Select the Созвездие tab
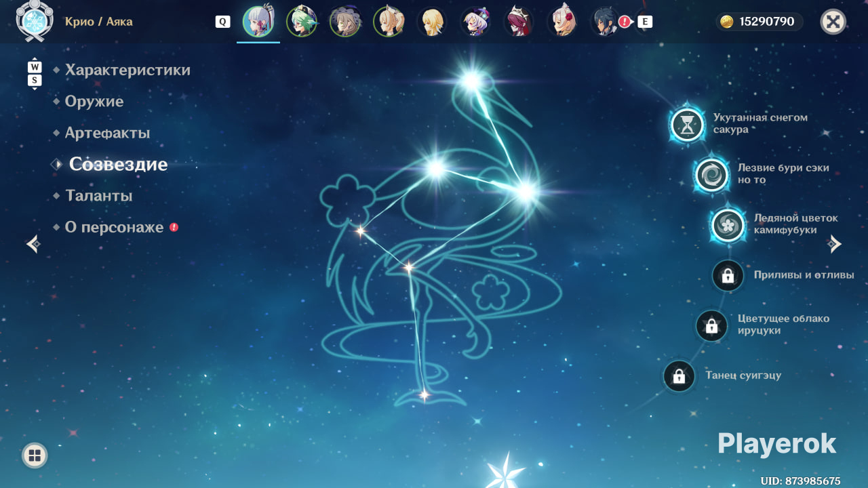Screen dimensions: 868x488 pos(118,165)
